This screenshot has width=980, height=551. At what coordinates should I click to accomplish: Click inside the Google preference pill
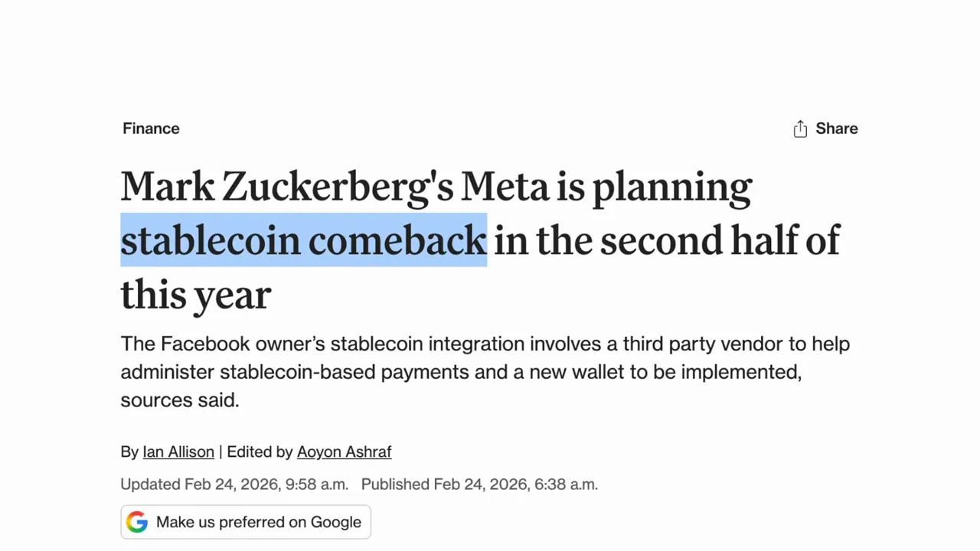pyautogui.click(x=245, y=522)
